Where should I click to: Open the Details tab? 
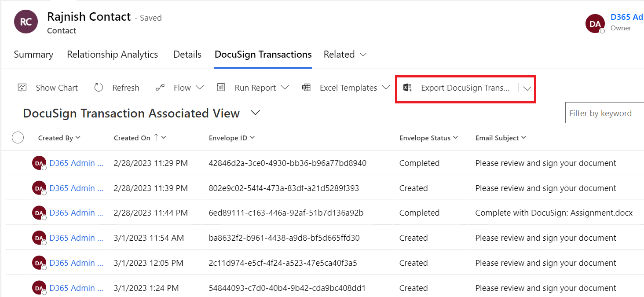tap(187, 55)
